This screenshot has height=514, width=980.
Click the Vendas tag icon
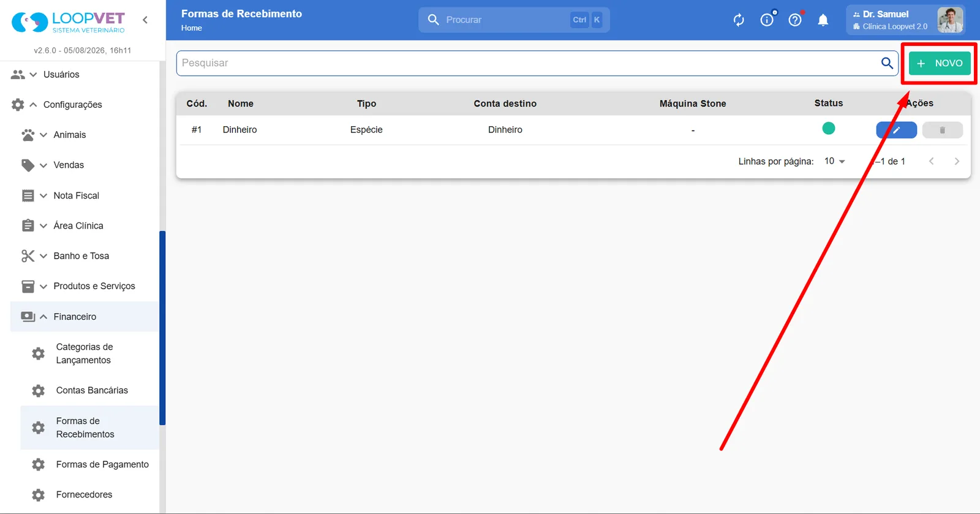[28, 165]
